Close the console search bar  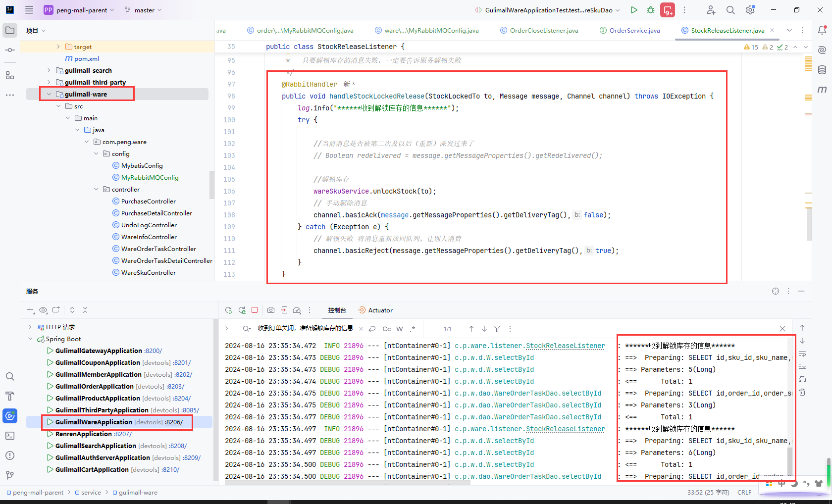coord(782,329)
